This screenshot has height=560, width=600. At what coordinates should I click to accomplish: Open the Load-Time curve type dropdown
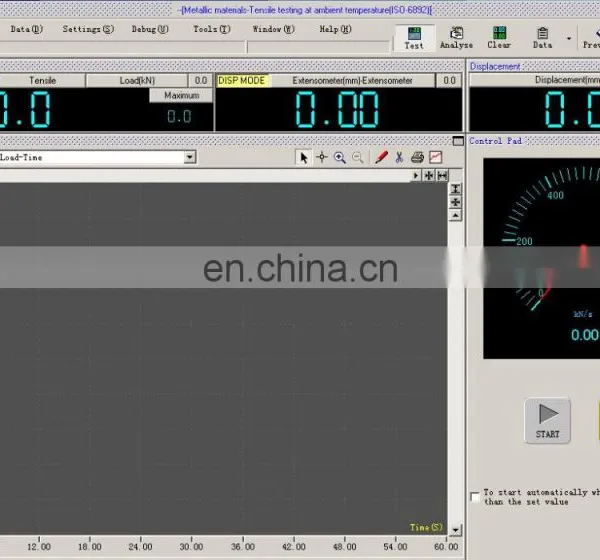click(190, 157)
